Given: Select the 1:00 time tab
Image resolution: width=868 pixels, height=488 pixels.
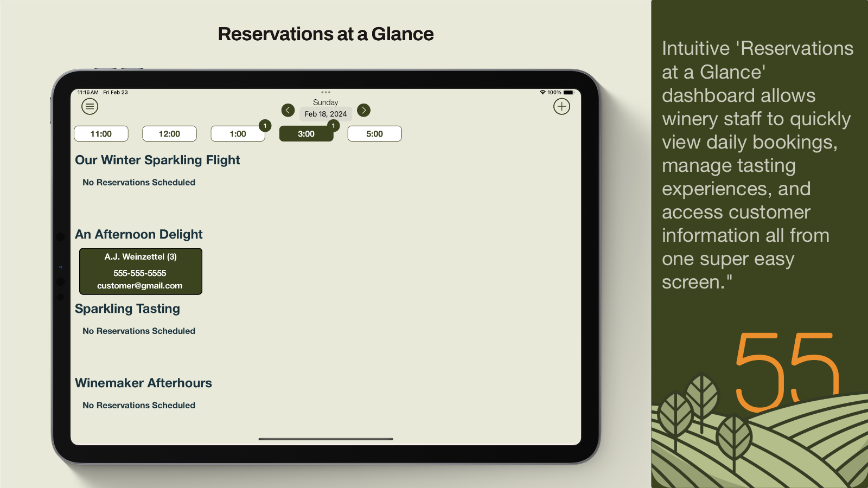Looking at the screenshot, I should point(238,133).
